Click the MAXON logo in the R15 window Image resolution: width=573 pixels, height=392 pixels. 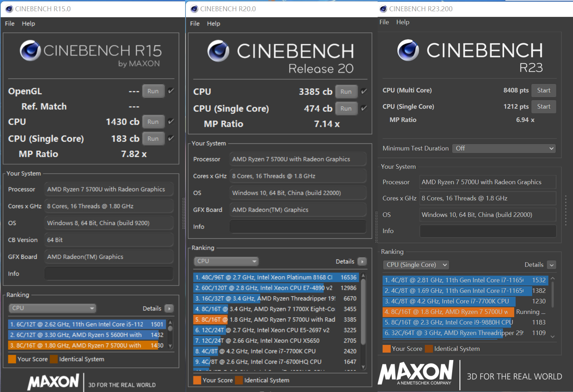[x=53, y=382]
